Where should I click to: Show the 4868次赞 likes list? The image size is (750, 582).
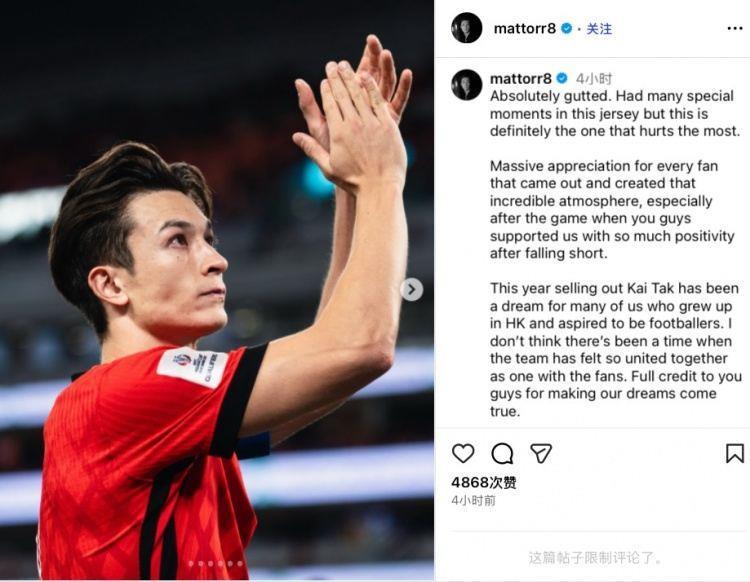(x=484, y=483)
